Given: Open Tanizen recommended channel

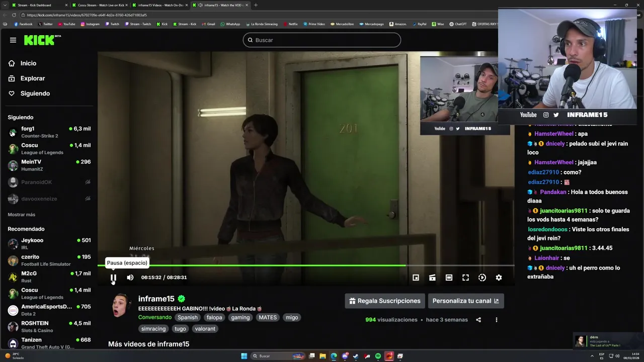Looking at the screenshot, I should click(x=49, y=343).
